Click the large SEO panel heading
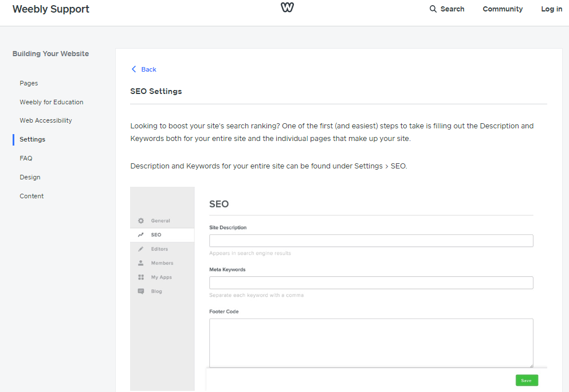 coord(219,204)
